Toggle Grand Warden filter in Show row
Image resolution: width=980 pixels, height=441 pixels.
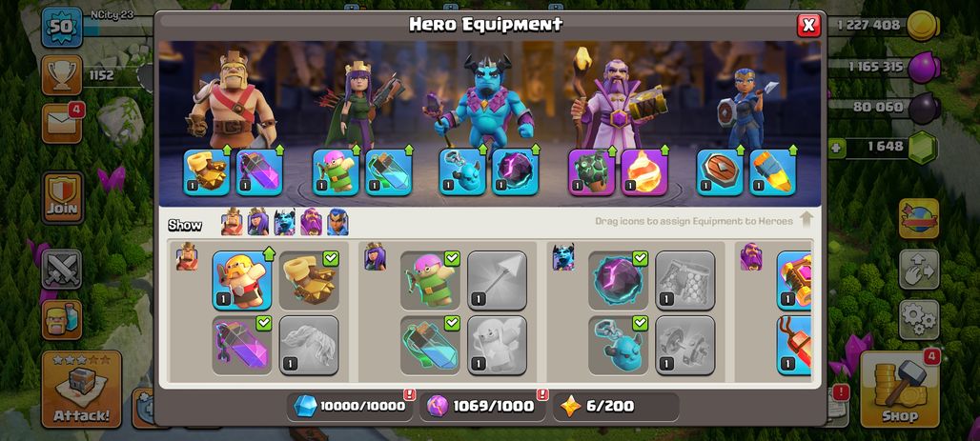click(311, 222)
